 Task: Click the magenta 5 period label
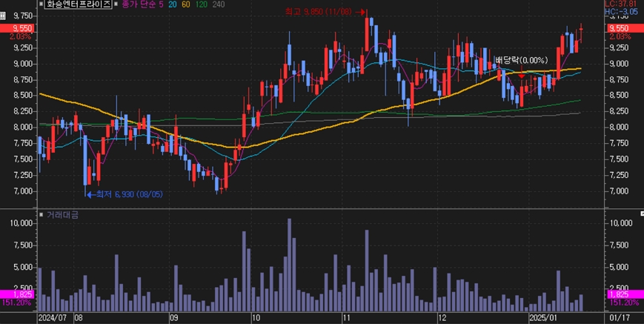click(x=161, y=4)
